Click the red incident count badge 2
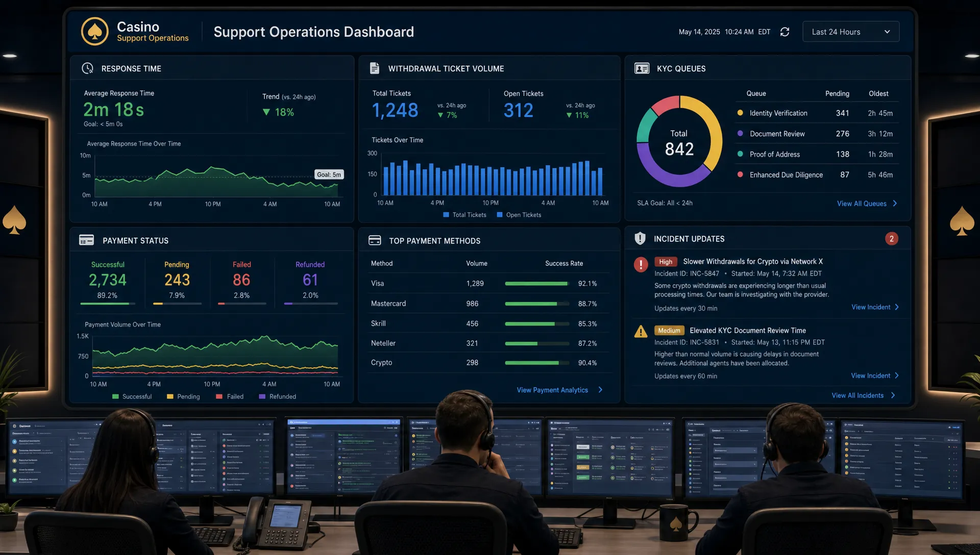Image resolution: width=980 pixels, height=555 pixels. point(892,239)
